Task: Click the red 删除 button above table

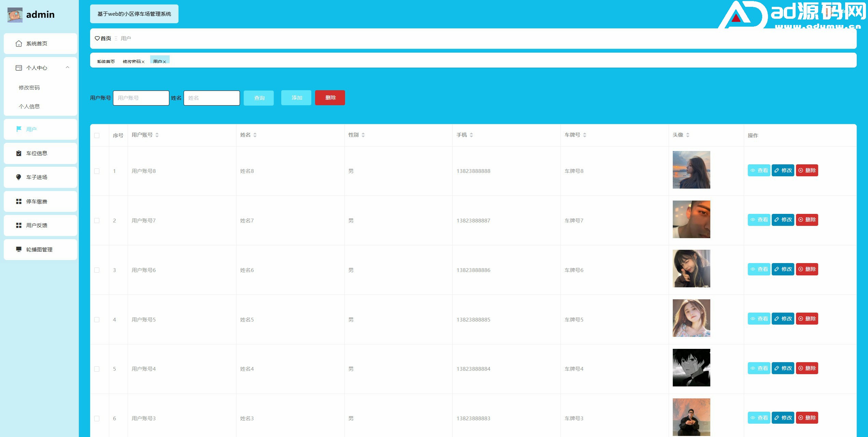Action: (330, 98)
